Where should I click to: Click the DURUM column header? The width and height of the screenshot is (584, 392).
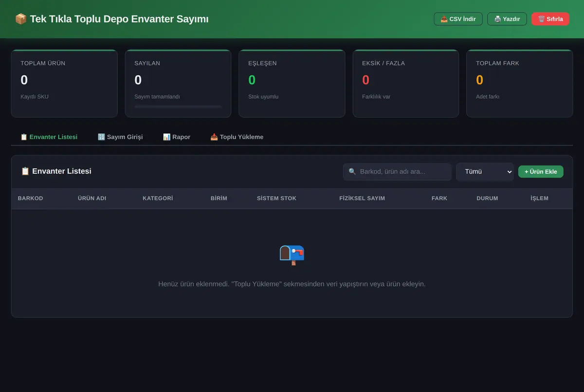point(487,198)
